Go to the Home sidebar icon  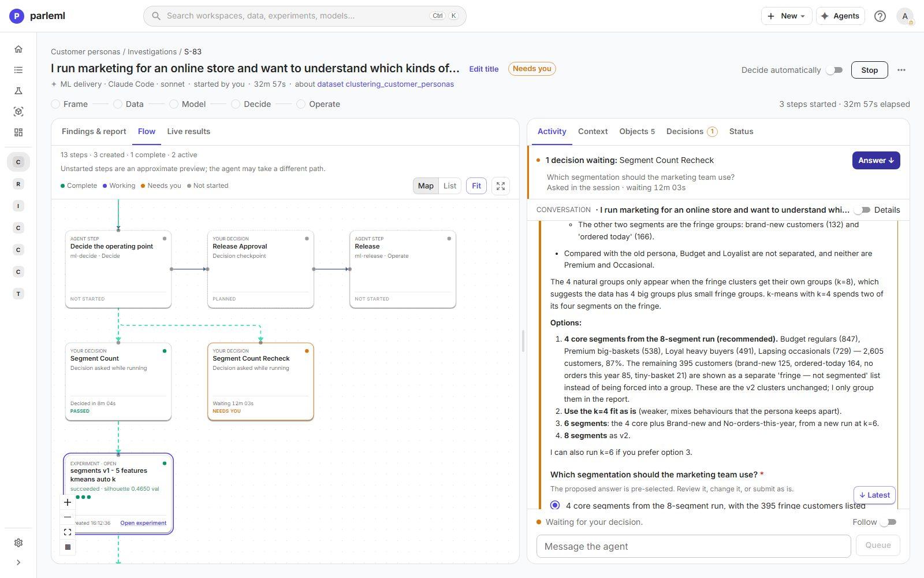(18, 49)
